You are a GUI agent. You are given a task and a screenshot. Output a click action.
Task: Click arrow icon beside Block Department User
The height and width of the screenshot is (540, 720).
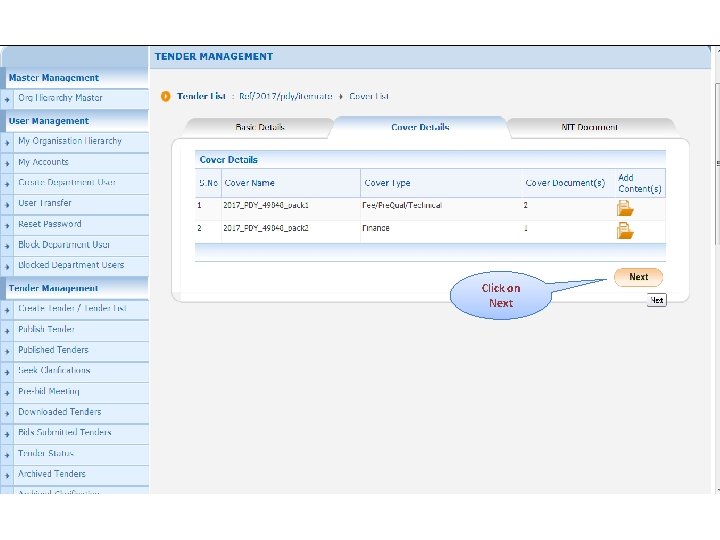tap(7, 246)
